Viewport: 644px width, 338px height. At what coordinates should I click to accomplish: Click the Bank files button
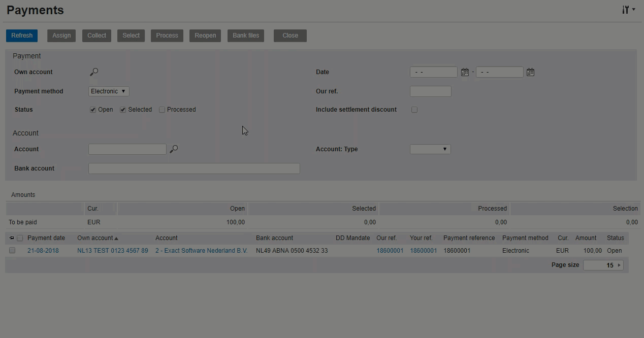(246, 36)
